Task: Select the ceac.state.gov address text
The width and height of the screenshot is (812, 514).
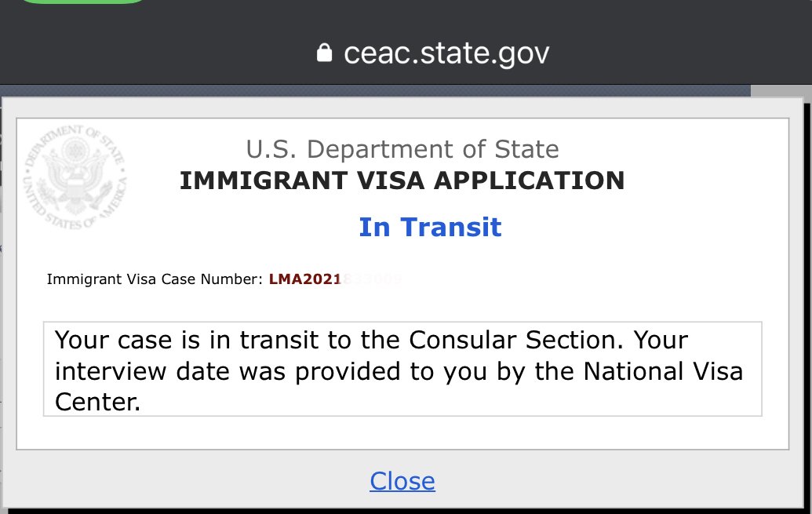Action: (x=446, y=53)
